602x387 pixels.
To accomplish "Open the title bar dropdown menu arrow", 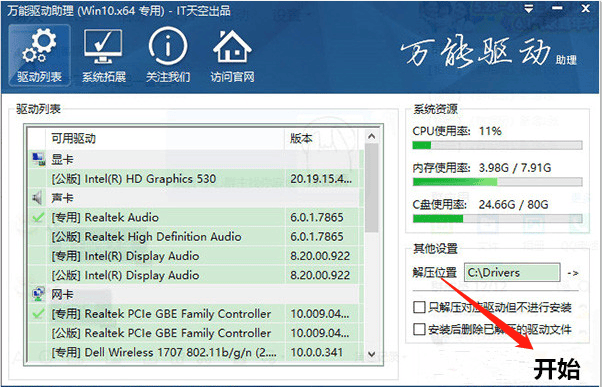I will click(x=529, y=10).
